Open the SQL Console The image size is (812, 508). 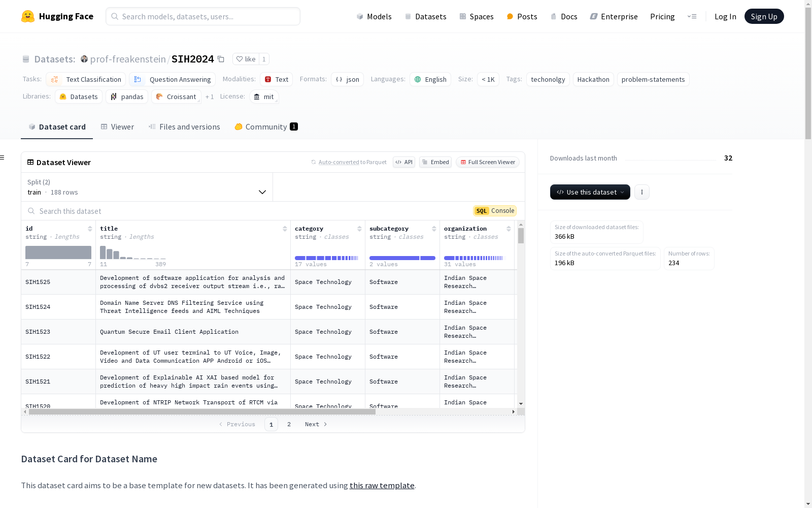[495, 211]
